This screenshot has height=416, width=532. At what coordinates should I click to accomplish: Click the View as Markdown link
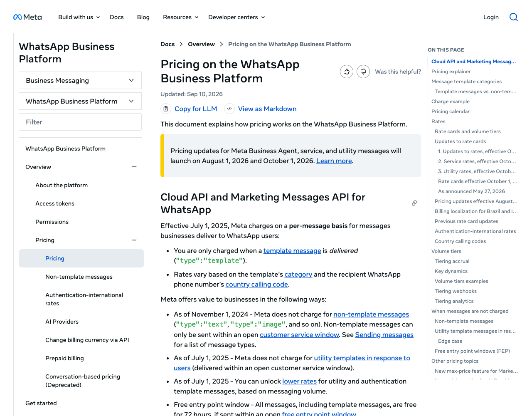[x=267, y=109]
